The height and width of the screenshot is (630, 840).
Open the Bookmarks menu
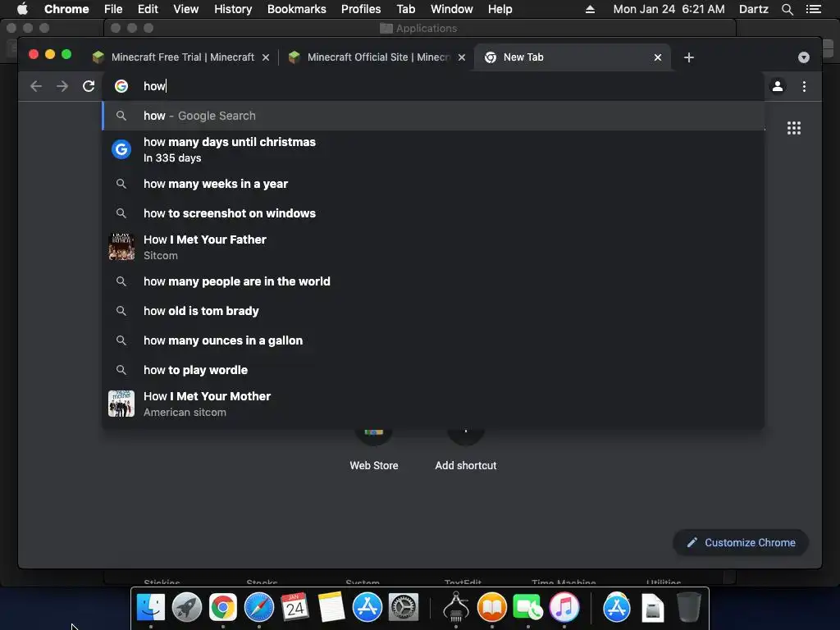(x=297, y=9)
